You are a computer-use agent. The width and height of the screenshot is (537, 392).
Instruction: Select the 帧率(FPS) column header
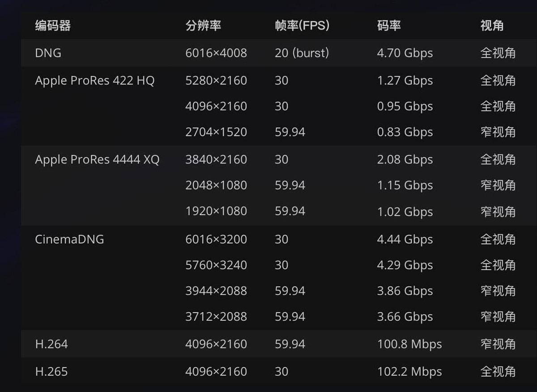302,26
